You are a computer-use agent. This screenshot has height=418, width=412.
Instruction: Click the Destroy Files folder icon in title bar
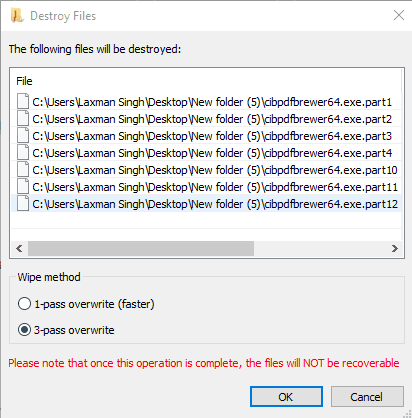pos(17,16)
